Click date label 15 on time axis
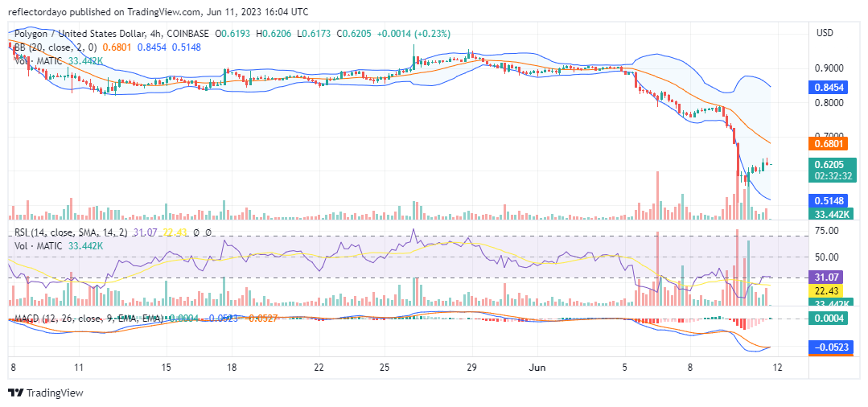Image resolution: width=868 pixels, height=407 pixels. 167,368
